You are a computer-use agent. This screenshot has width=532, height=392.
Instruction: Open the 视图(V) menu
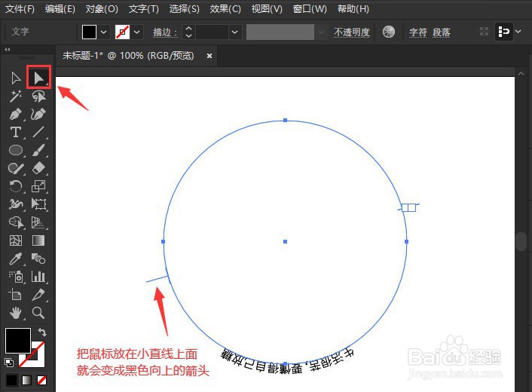[x=267, y=9]
